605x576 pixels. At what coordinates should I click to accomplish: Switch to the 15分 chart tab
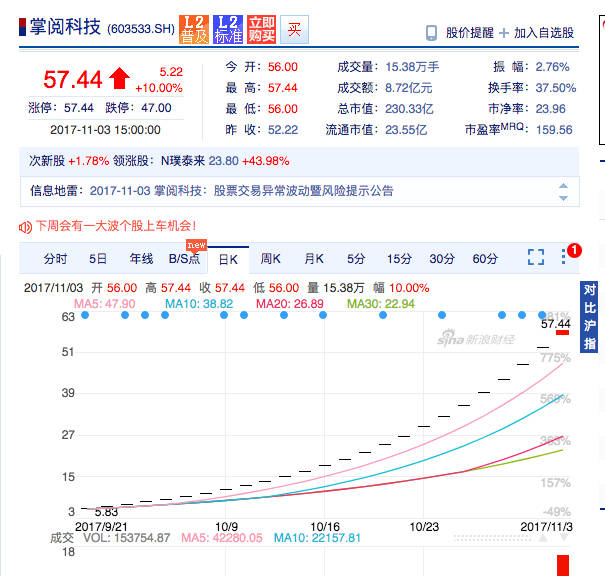coord(399,258)
